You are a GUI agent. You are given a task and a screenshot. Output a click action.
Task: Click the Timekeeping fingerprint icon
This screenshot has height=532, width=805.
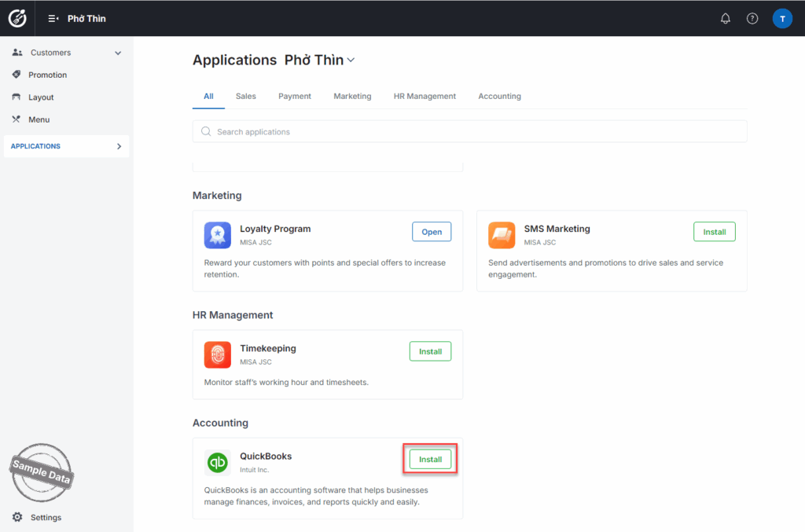(x=218, y=354)
